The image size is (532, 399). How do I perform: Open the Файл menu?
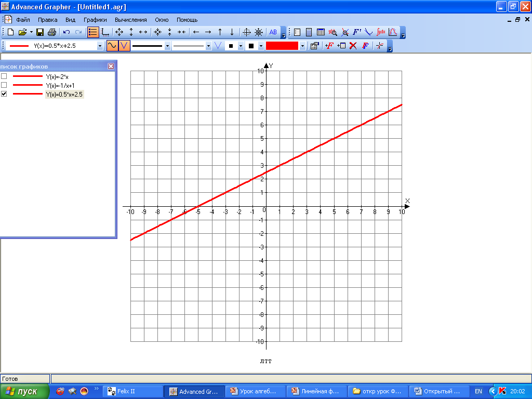(x=23, y=20)
